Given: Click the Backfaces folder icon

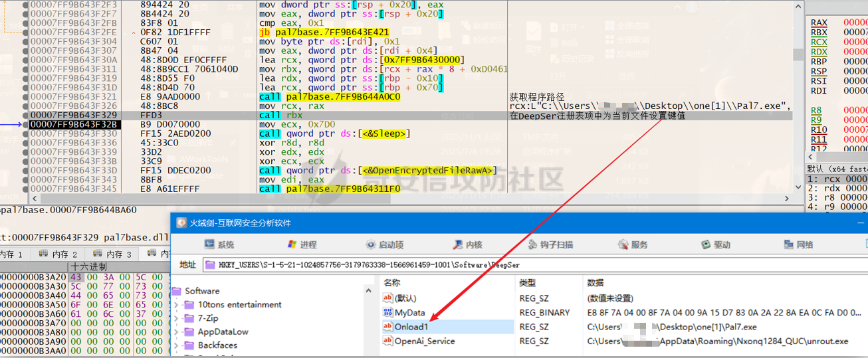Looking at the screenshot, I should 190,345.
